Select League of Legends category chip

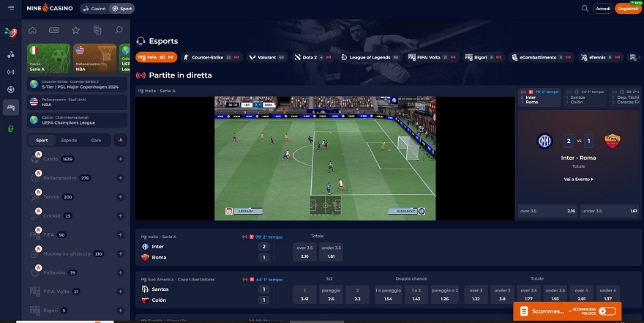point(370,57)
